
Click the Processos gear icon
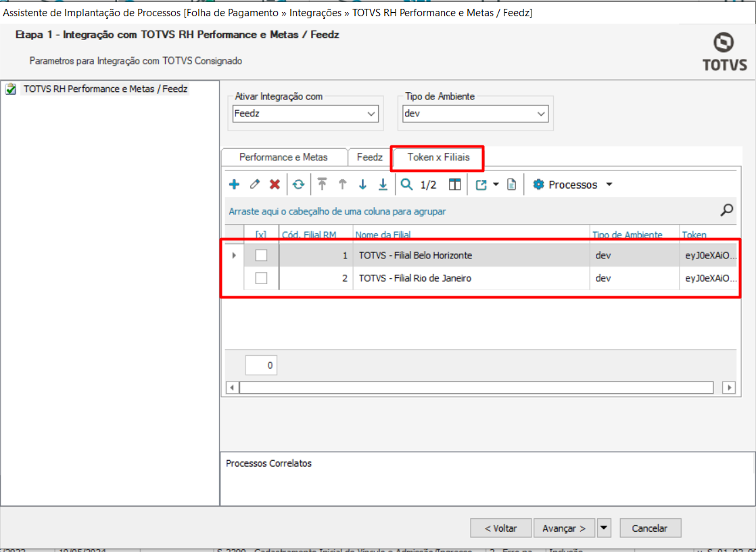(x=538, y=184)
